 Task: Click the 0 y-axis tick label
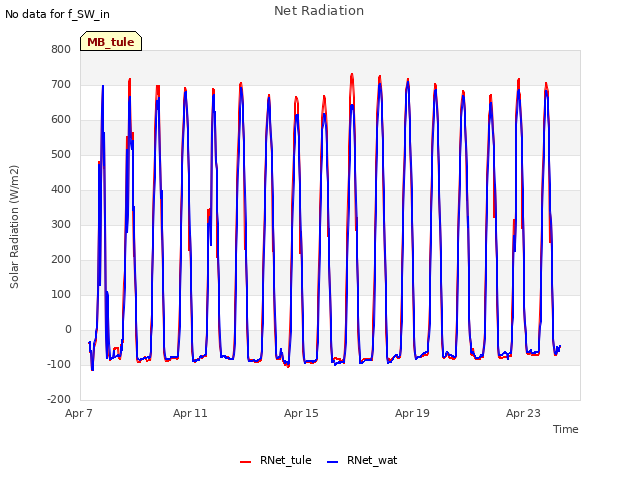68,330
